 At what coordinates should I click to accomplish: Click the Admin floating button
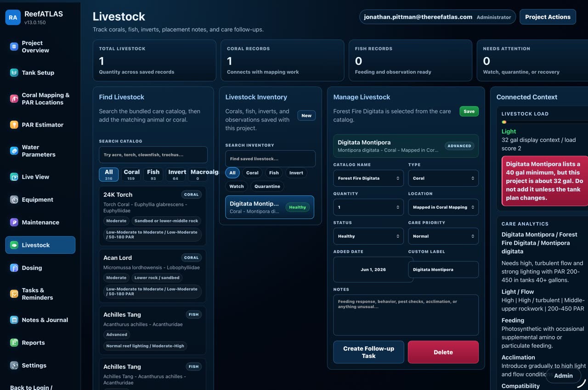click(x=563, y=375)
